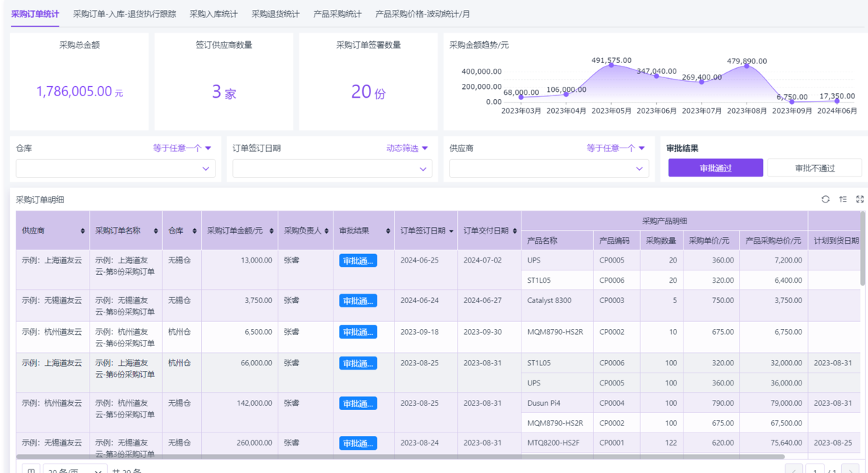Click the table vertical scrollbar
The width and height of the screenshot is (868, 473).
[862, 248]
